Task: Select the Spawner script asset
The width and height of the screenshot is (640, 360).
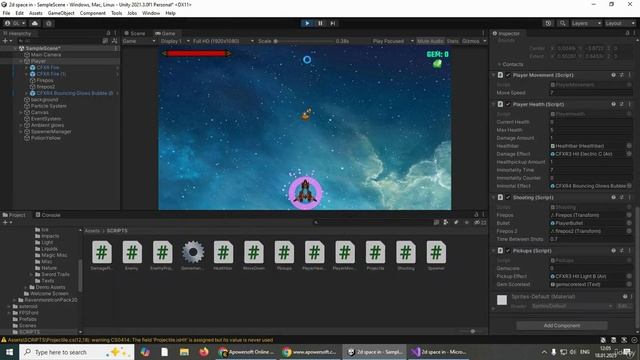Action: click(x=436, y=256)
